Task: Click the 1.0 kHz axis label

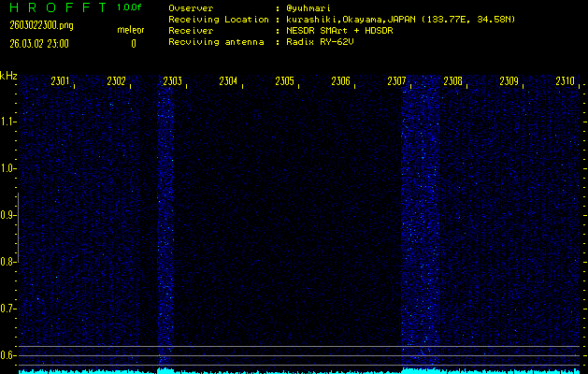Action: [7, 169]
